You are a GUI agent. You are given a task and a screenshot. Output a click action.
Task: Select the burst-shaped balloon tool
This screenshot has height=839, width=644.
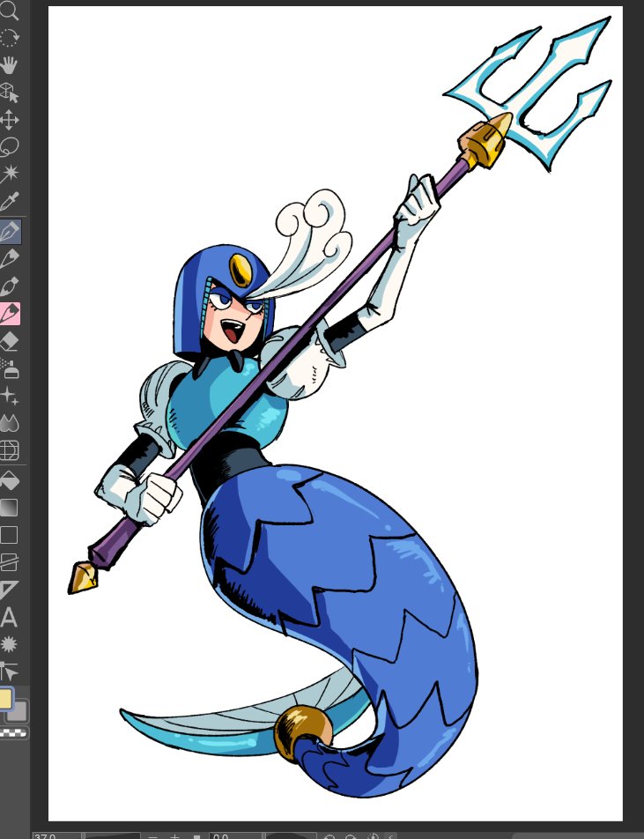click(9, 644)
